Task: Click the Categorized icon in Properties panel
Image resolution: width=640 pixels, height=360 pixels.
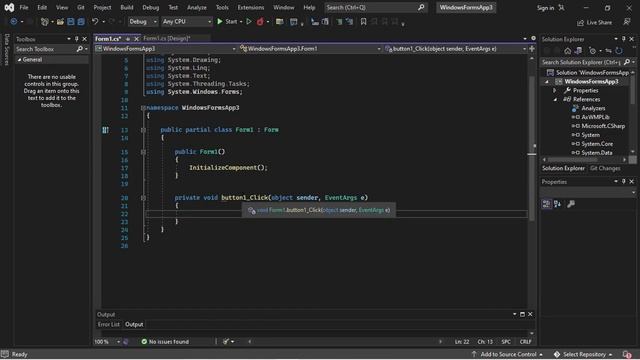Action: (547, 204)
